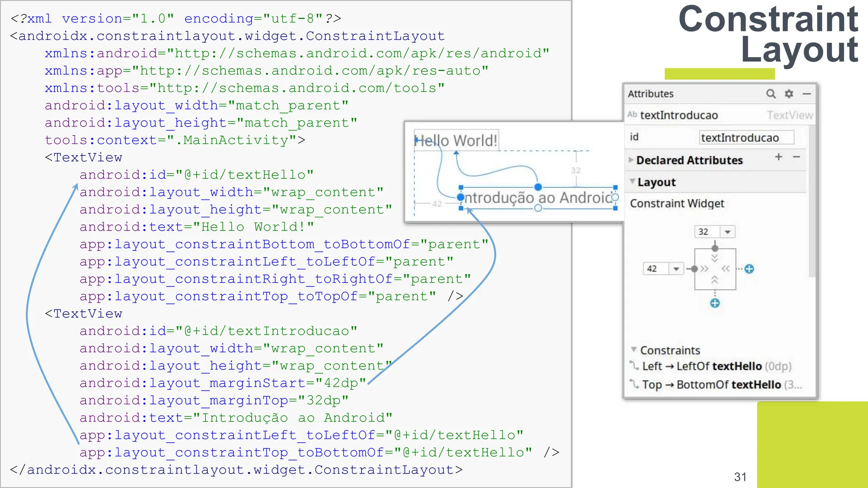Collapse the Constraints list section
The height and width of the screenshot is (488, 868).
634,350
